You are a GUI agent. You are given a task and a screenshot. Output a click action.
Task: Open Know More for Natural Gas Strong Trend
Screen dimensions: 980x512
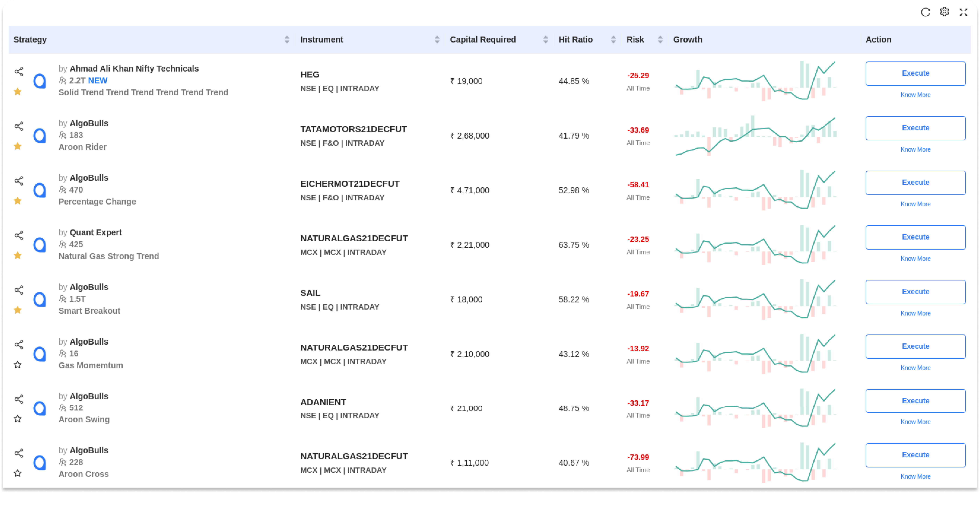915,259
